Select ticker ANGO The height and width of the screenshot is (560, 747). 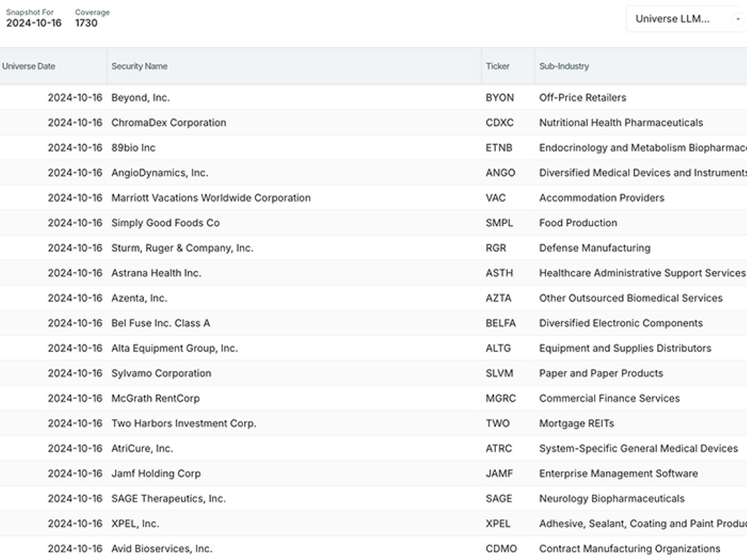[x=500, y=173]
